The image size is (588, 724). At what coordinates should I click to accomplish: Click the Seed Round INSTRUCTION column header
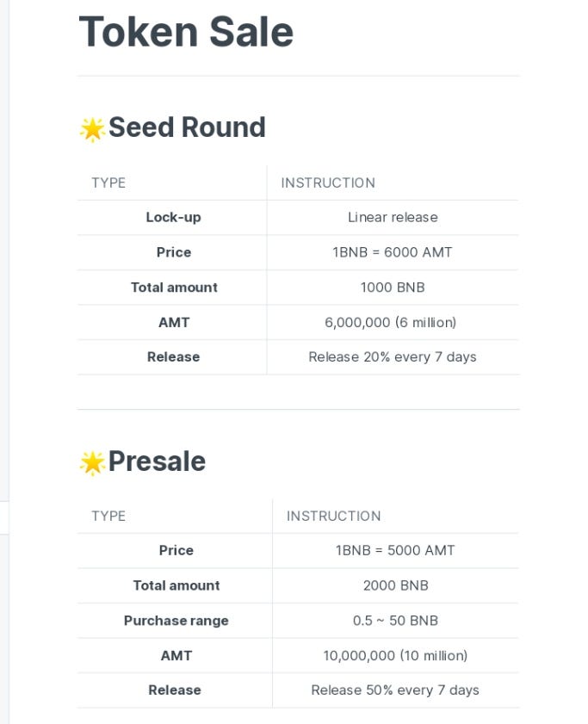tap(328, 183)
